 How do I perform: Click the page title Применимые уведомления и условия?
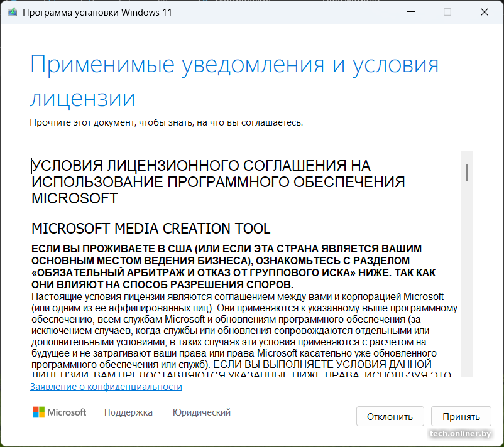(234, 81)
